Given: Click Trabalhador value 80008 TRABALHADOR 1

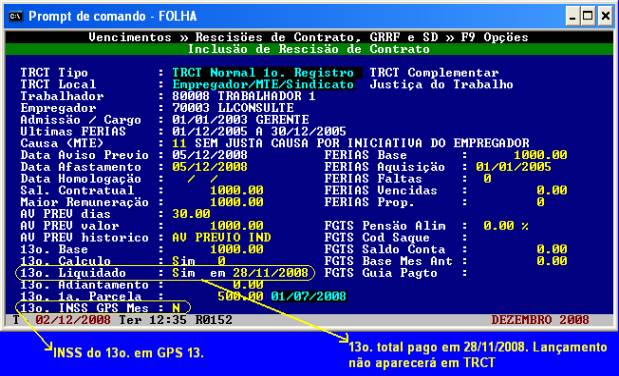Looking at the screenshot, I should (244, 96).
